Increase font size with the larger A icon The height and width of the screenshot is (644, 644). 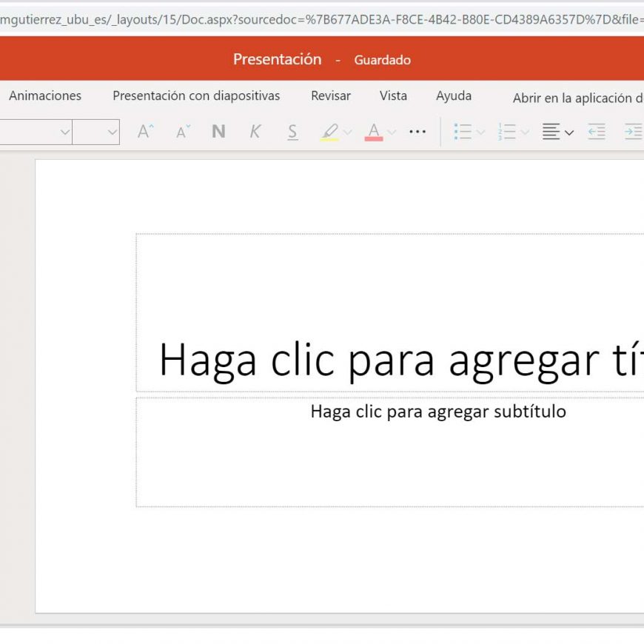(145, 132)
